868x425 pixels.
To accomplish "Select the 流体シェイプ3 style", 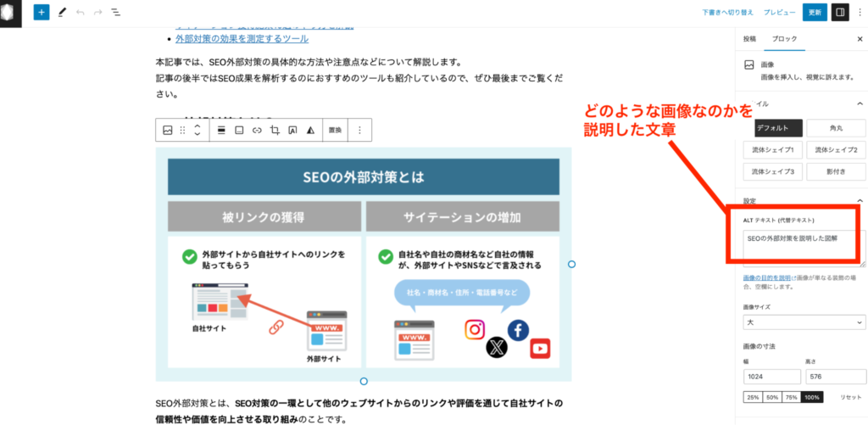I will (x=773, y=171).
